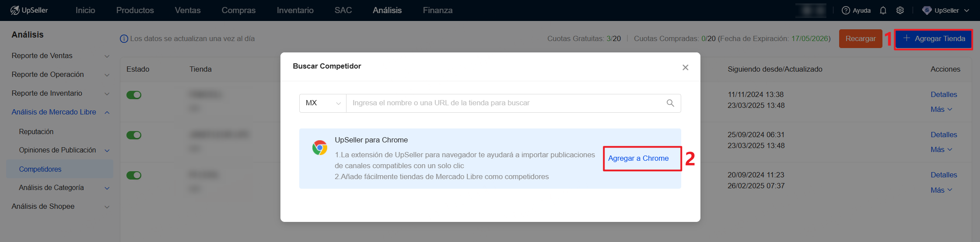This screenshot has height=242, width=980.
Task: Open Detalles for 20/09/2024 row
Action: click(x=944, y=175)
